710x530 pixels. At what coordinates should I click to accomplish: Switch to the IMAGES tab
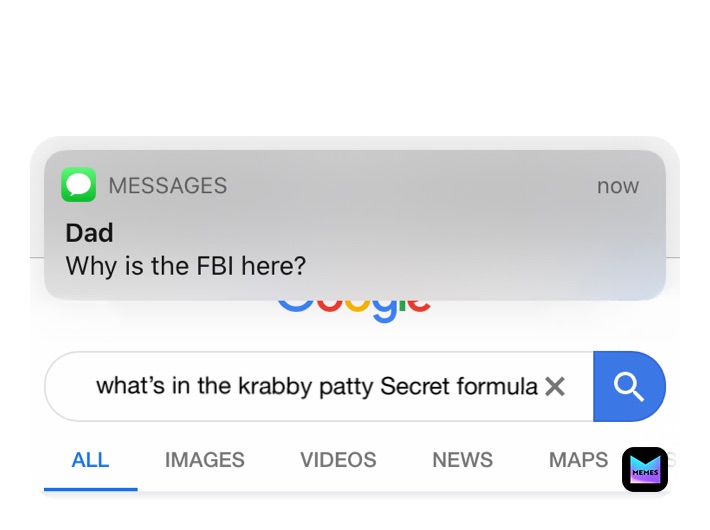point(204,460)
